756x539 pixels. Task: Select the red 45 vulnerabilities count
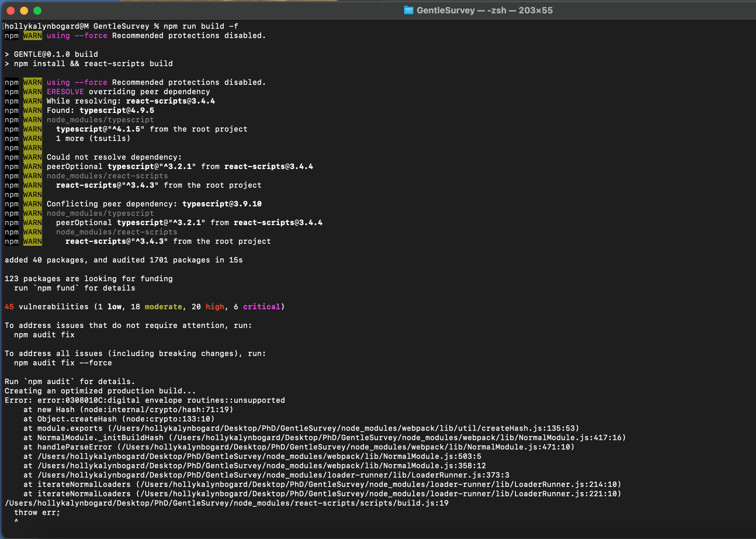[9, 307]
